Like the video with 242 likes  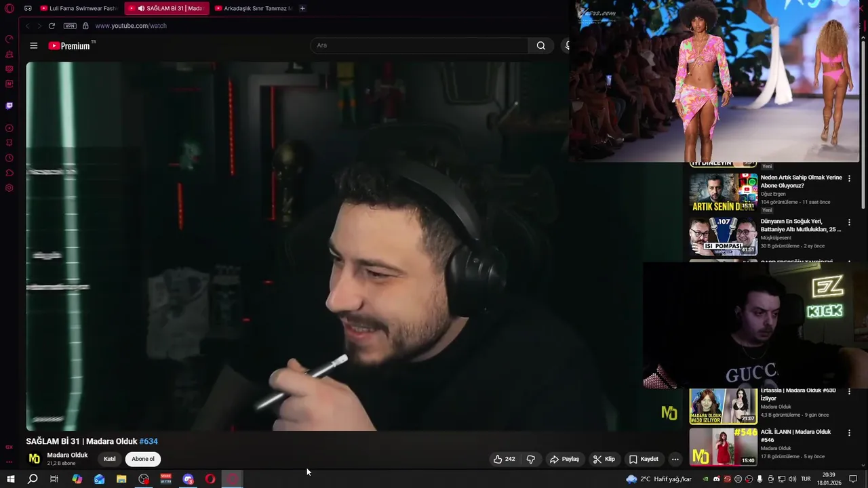click(504, 459)
